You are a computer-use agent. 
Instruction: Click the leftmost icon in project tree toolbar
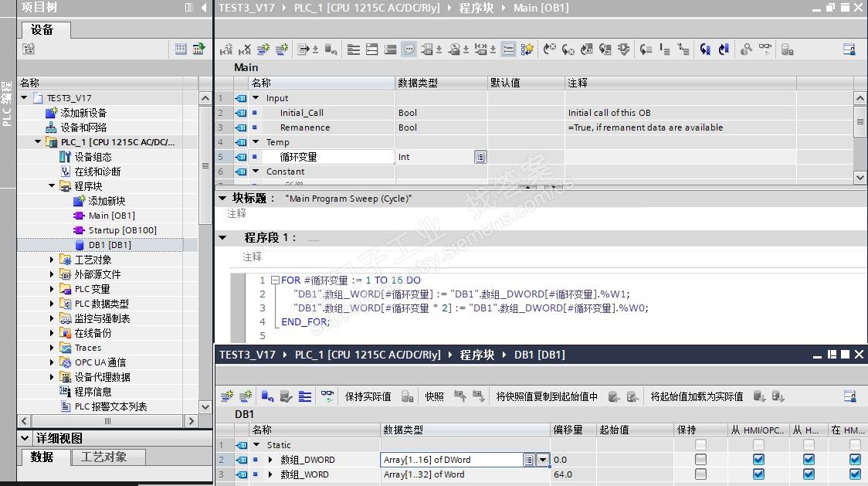point(29,49)
